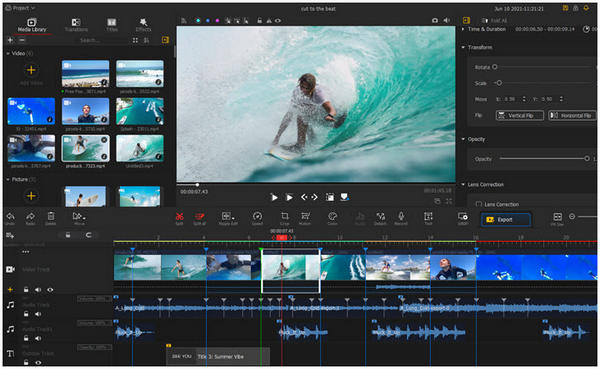Play the preview from the start
The image size is (600, 369).
coord(274,198)
